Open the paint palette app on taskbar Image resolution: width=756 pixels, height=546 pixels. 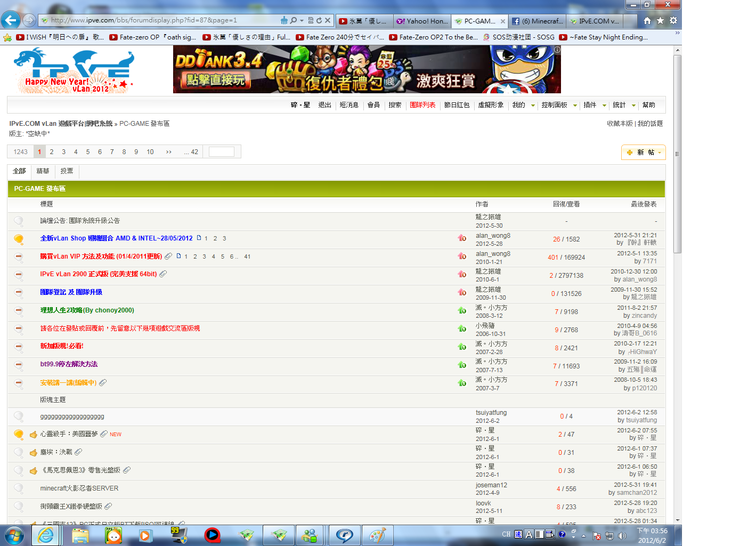[x=377, y=535]
